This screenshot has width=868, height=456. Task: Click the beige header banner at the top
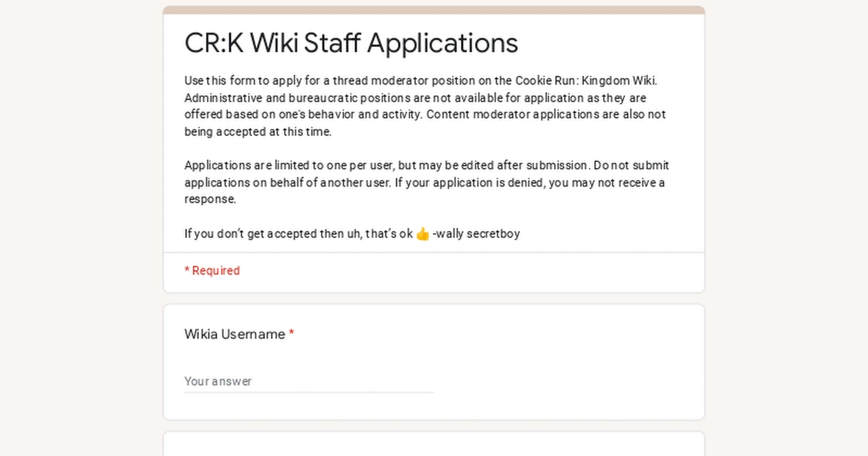point(434,7)
